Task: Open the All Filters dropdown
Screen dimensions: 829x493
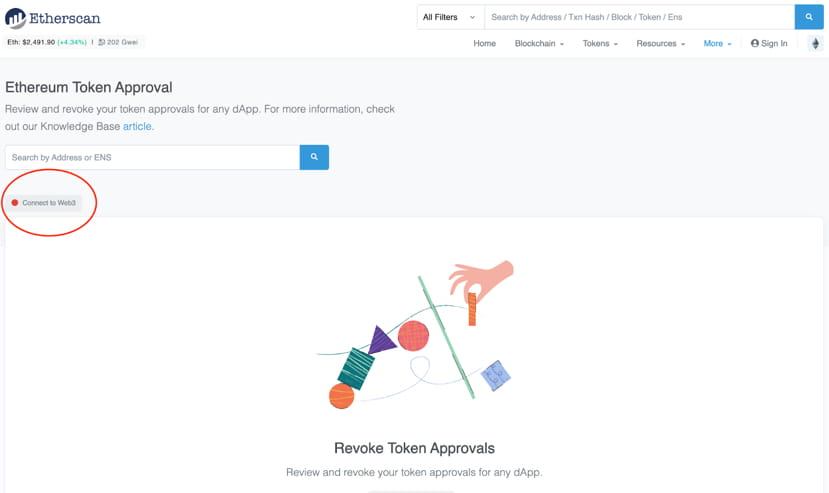Action: 450,17
